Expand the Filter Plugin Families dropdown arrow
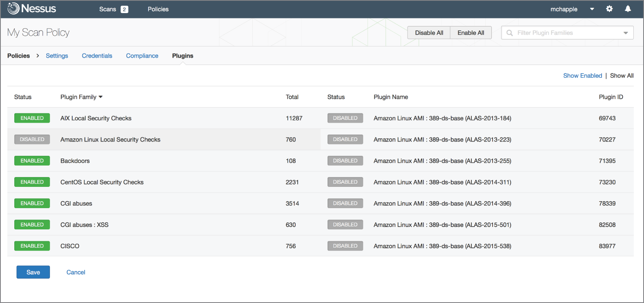Screen dimensions: 644x303 pyautogui.click(x=626, y=33)
